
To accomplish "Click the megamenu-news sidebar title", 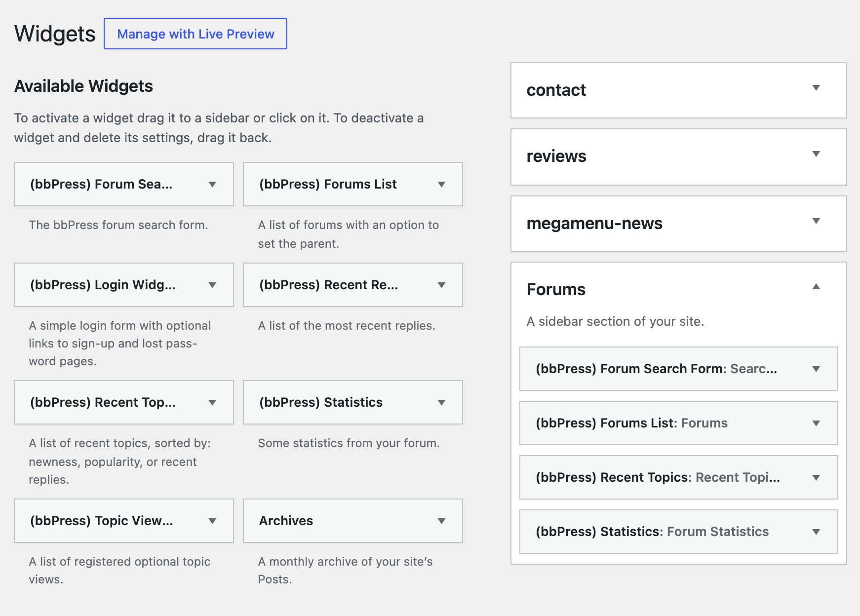I will [x=594, y=223].
